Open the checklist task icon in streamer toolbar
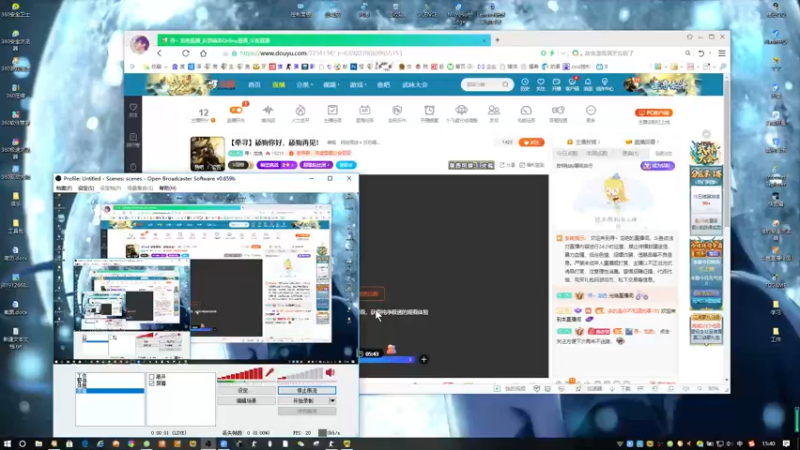Image resolution: width=800 pixels, height=450 pixels. click(332, 110)
